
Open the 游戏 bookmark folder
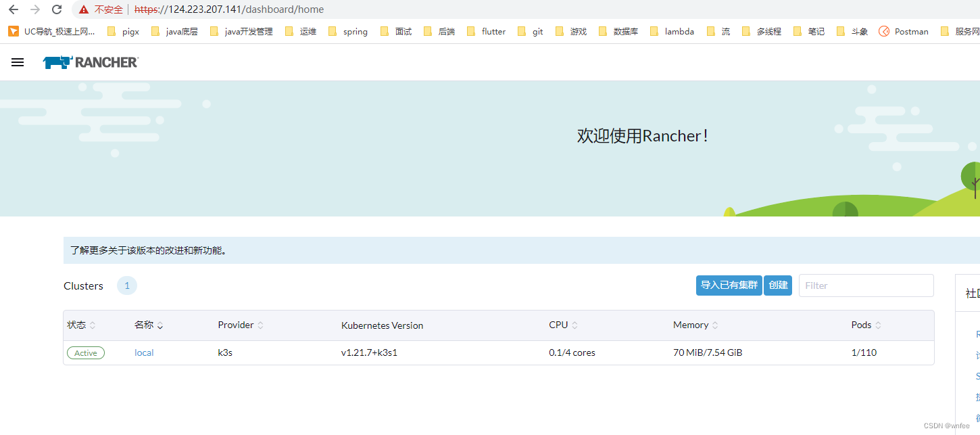(x=570, y=31)
